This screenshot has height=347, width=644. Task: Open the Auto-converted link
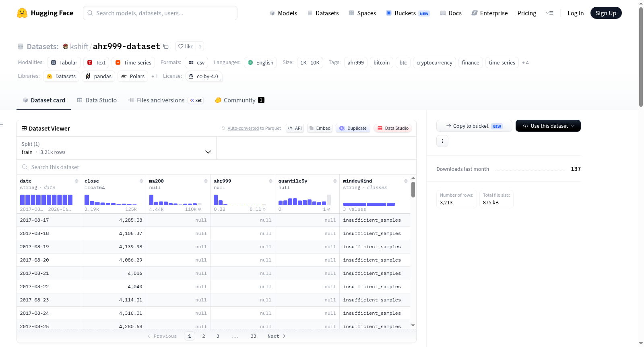pos(243,128)
